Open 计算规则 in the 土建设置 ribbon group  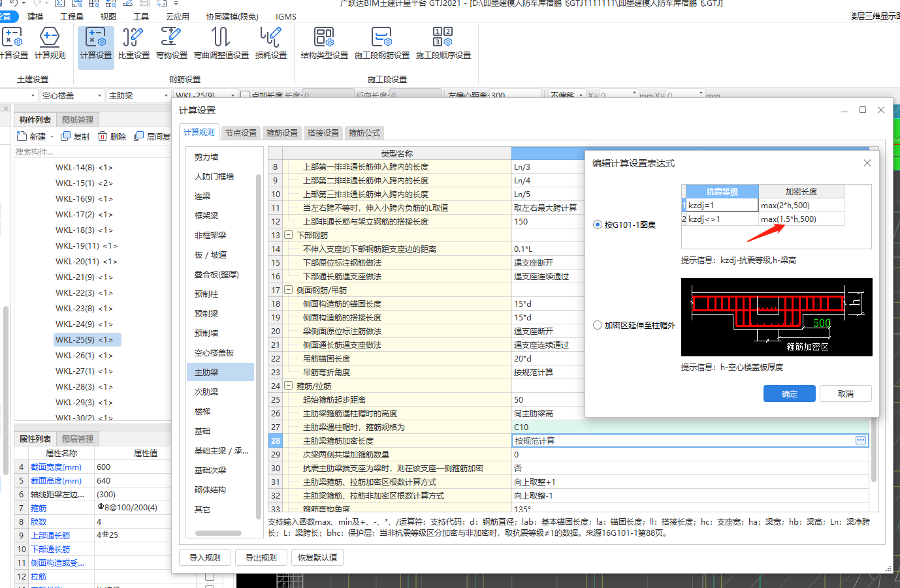pos(50,43)
